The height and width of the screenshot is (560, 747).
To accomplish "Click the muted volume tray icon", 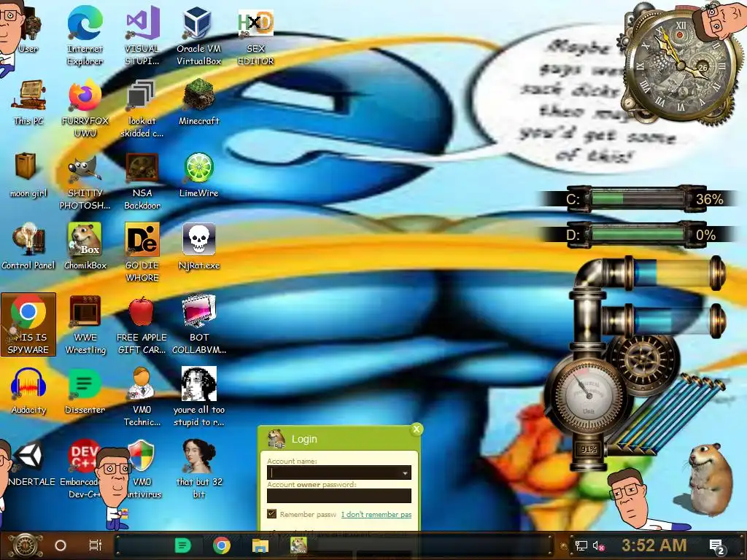I will (x=599, y=545).
